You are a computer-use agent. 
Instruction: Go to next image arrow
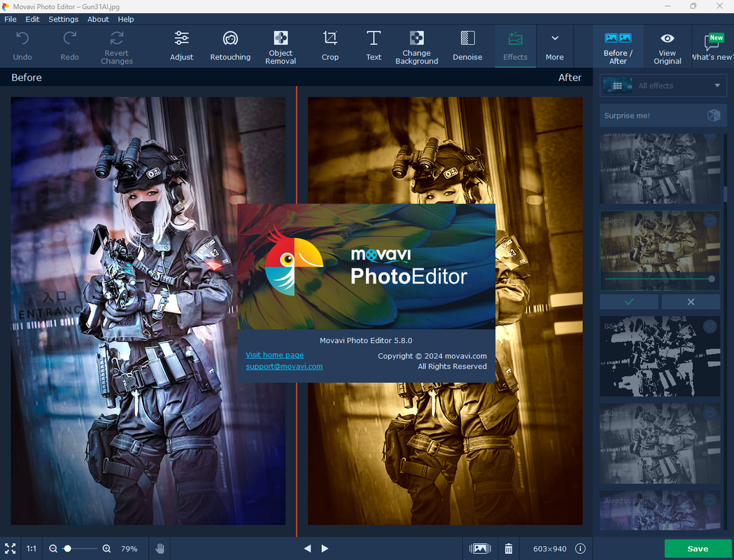click(325, 548)
